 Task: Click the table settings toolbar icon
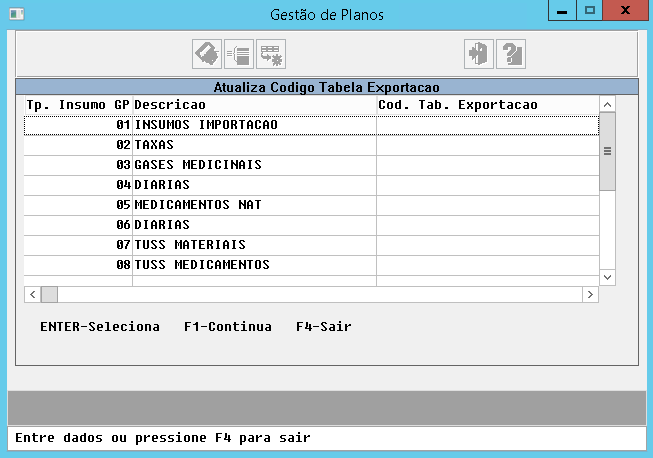(271, 53)
